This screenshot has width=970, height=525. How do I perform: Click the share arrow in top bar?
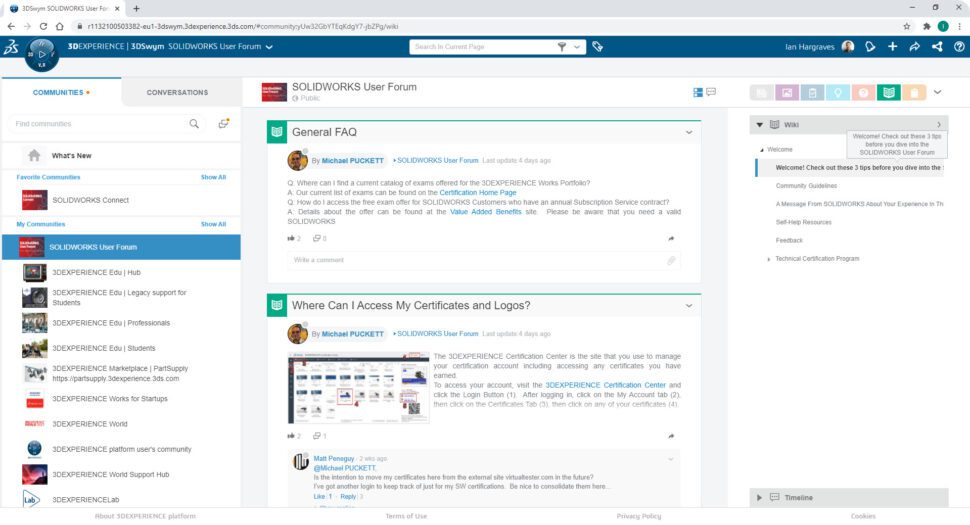[914, 47]
